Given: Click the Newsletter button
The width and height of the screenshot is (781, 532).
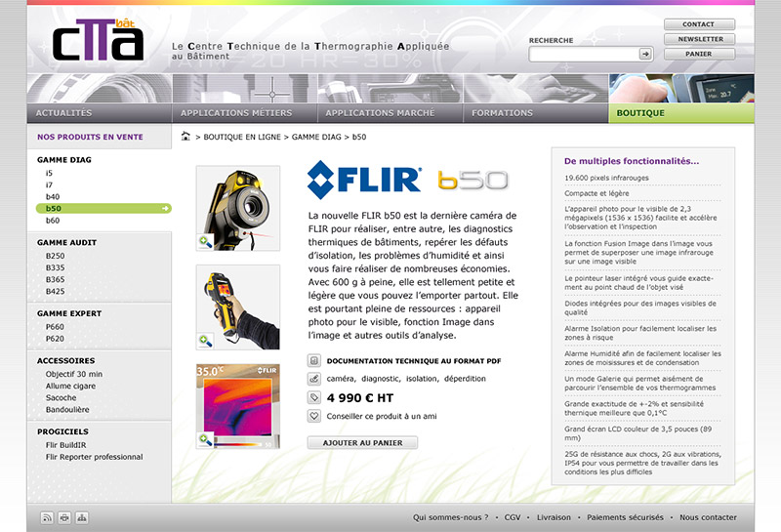Looking at the screenshot, I should (699, 39).
